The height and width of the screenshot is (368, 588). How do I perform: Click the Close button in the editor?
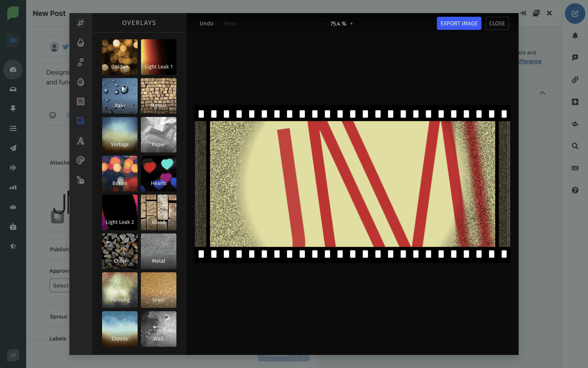tap(497, 23)
